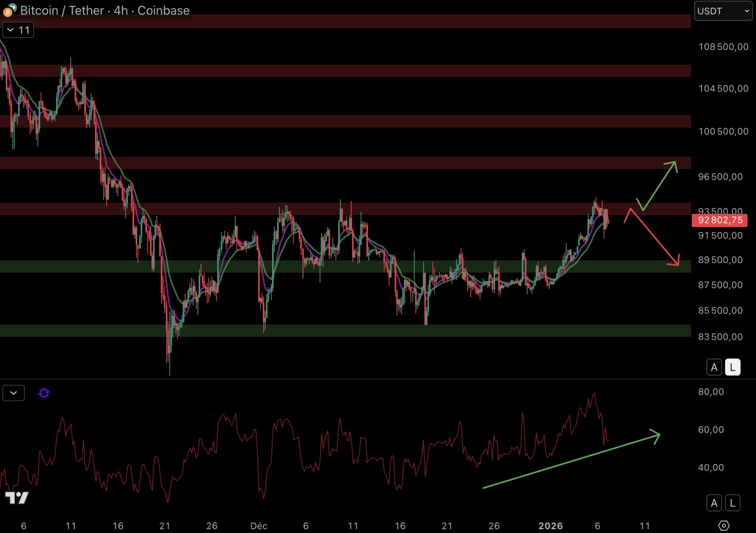Select the green support zone near 89 500
756x533 pixels.
345,266
